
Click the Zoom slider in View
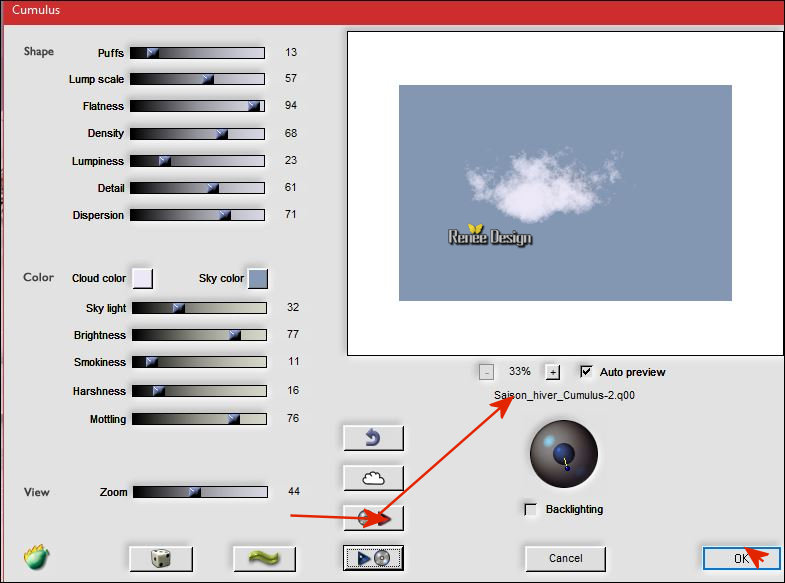pyautogui.click(x=200, y=492)
